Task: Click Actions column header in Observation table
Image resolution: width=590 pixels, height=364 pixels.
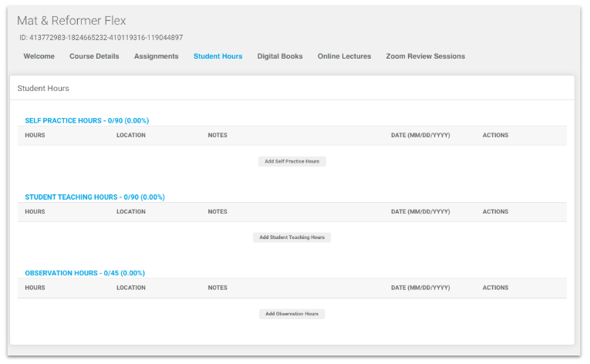Action: (x=495, y=288)
